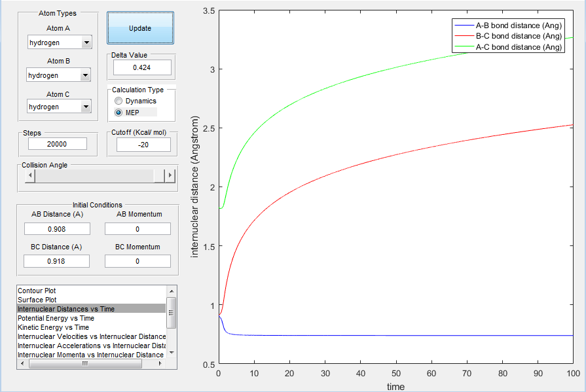Click the internuclear distance axis label
The image size is (586, 392).
[x=194, y=187]
